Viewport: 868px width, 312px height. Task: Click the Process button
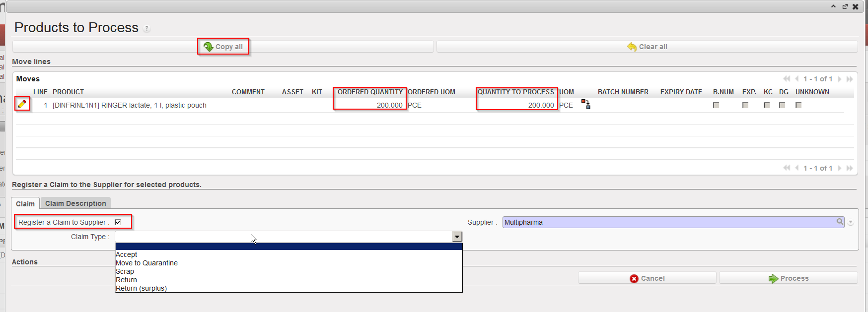[789, 278]
